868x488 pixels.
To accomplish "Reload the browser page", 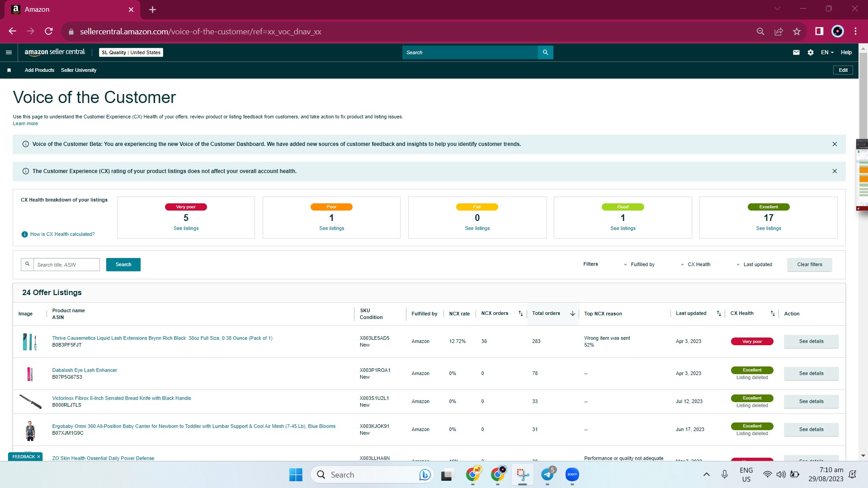I will [49, 31].
